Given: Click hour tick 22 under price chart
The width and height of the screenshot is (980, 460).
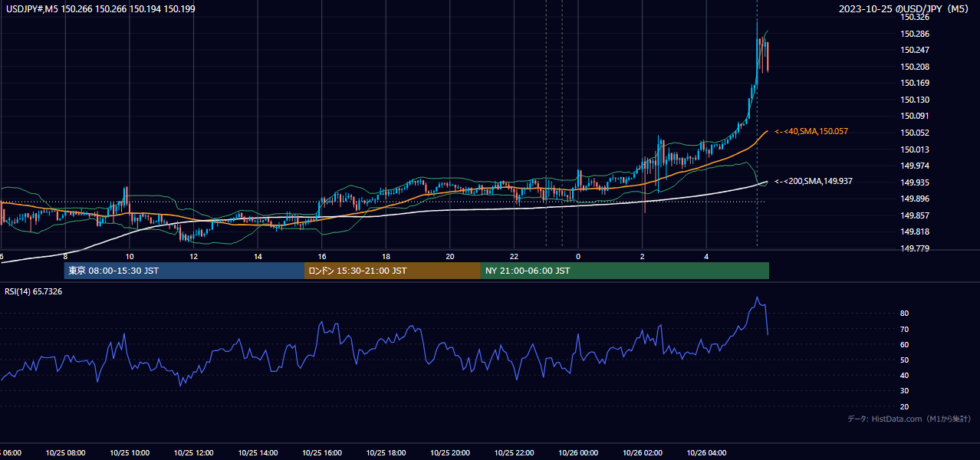Looking at the screenshot, I should (514, 257).
